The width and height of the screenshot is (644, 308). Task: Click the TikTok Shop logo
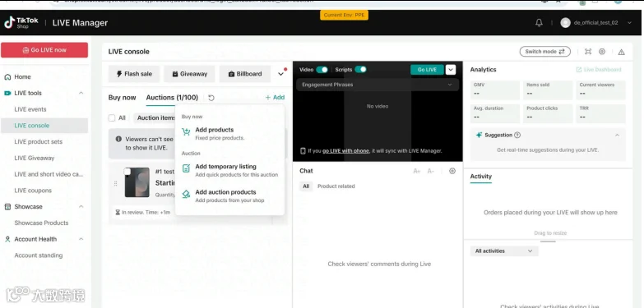21,22
